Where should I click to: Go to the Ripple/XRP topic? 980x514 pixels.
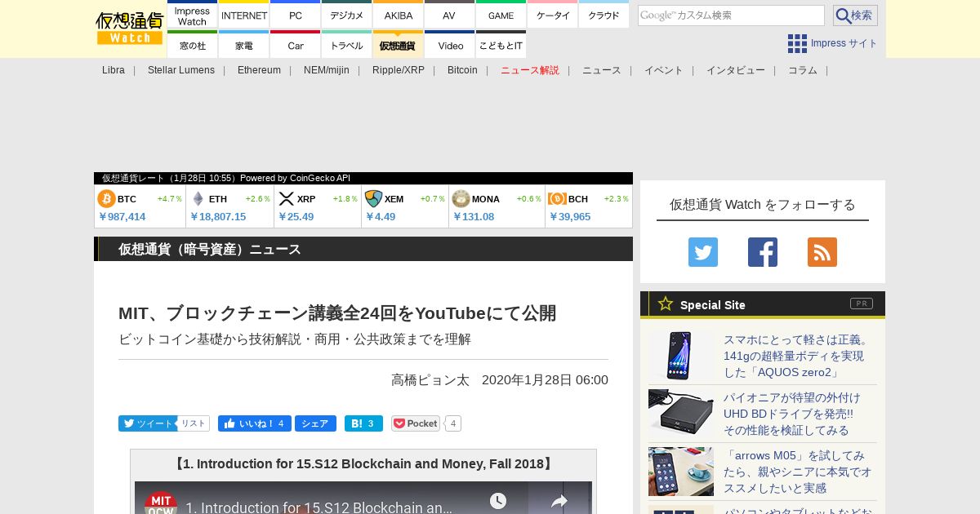[399, 70]
